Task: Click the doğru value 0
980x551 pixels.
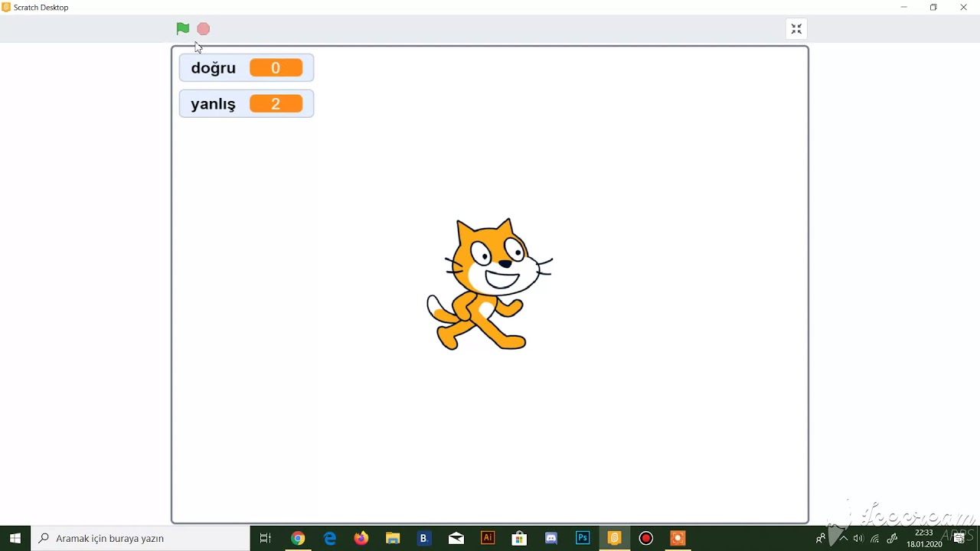Action: tap(276, 68)
